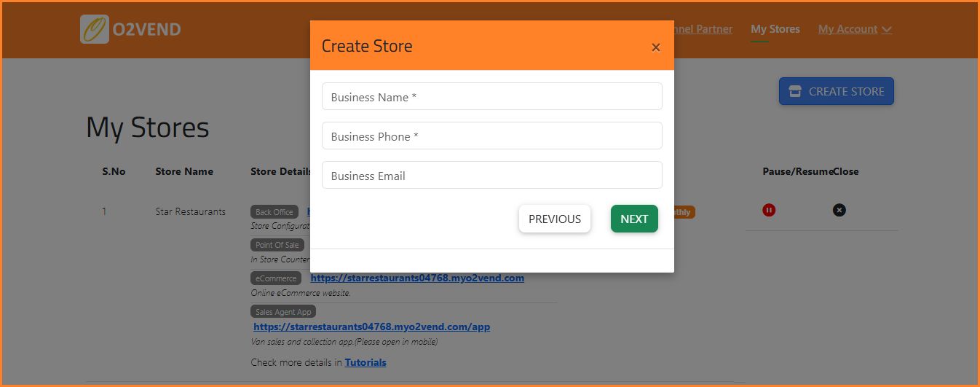
Task: Open the Sales Agent App link
Action: 371,327
